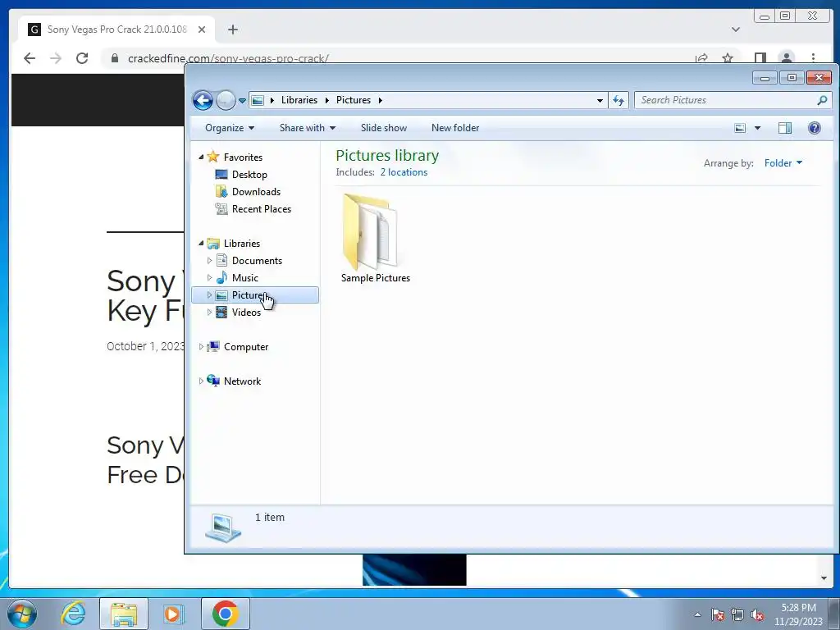This screenshot has height=630, width=840.
Task: Change your view icon button
Action: click(740, 128)
